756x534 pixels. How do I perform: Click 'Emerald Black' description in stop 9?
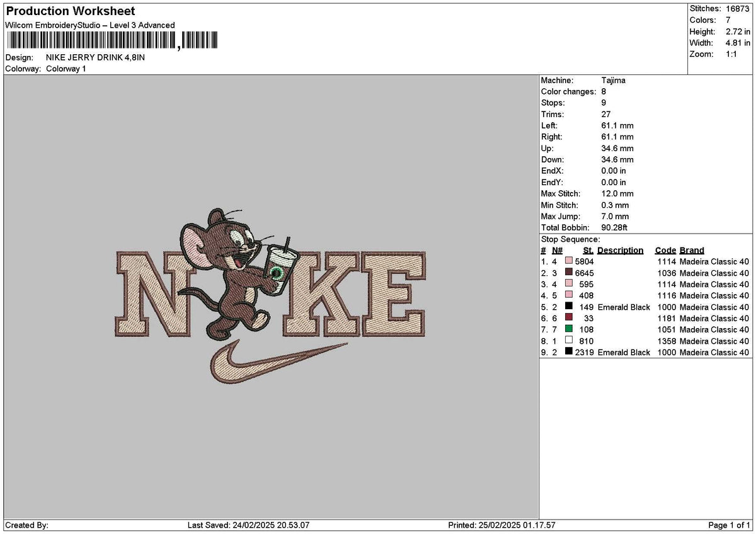coord(624,352)
